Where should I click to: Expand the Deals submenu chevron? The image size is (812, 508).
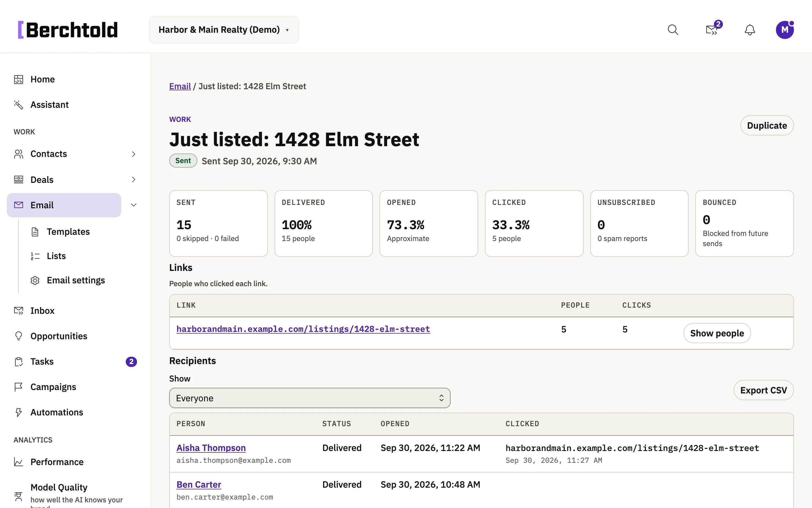click(x=134, y=179)
